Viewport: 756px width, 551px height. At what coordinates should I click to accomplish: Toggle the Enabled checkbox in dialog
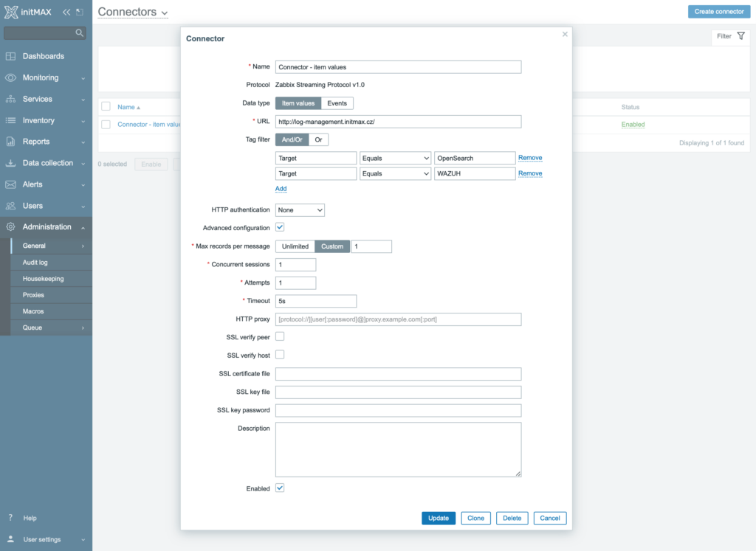click(280, 488)
